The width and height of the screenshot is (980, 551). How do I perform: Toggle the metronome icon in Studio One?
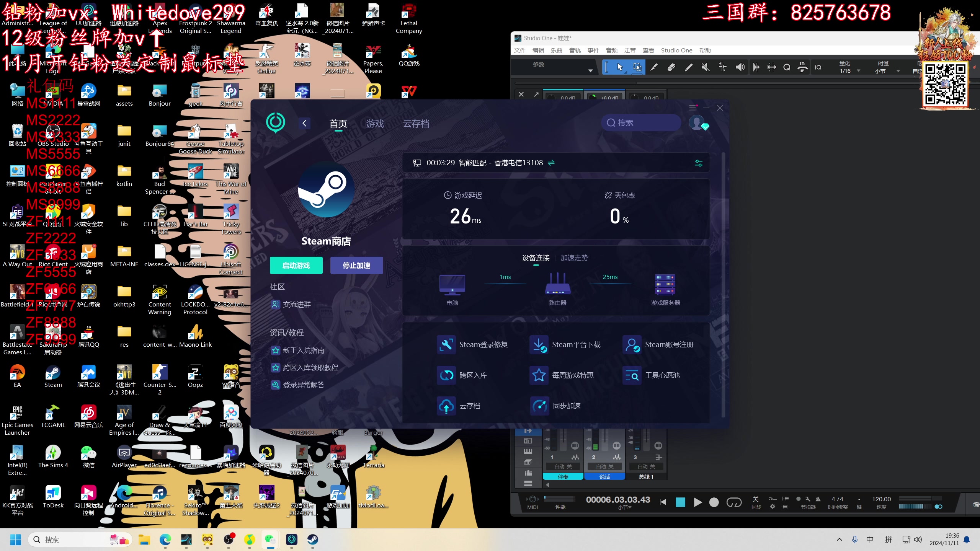[x=818, y=499]
